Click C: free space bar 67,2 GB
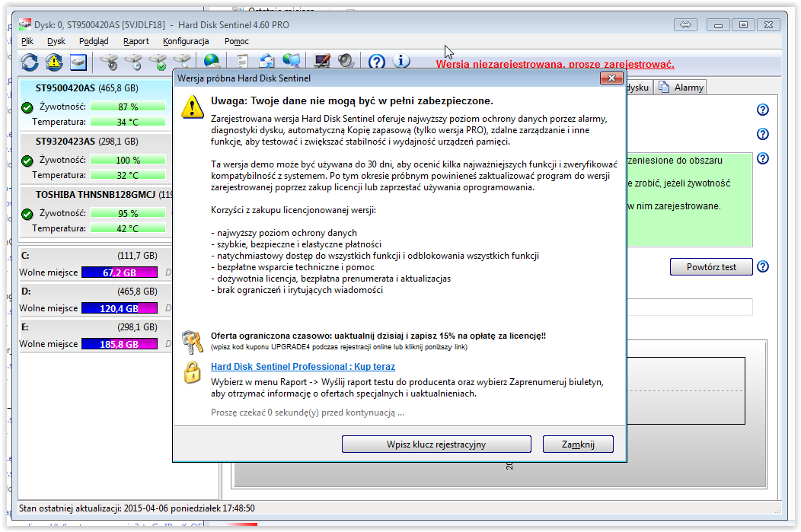 point(120,272)
